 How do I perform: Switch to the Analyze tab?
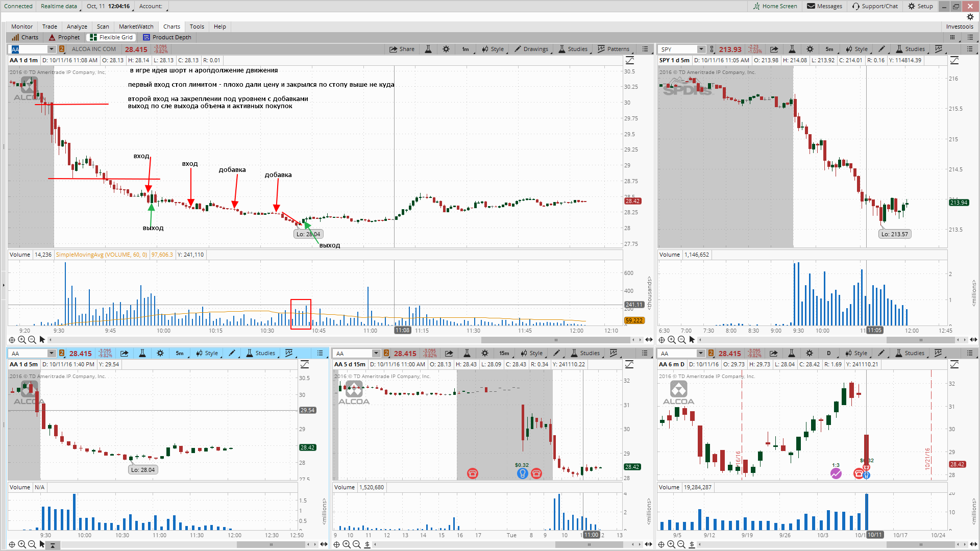pos(77,27)
